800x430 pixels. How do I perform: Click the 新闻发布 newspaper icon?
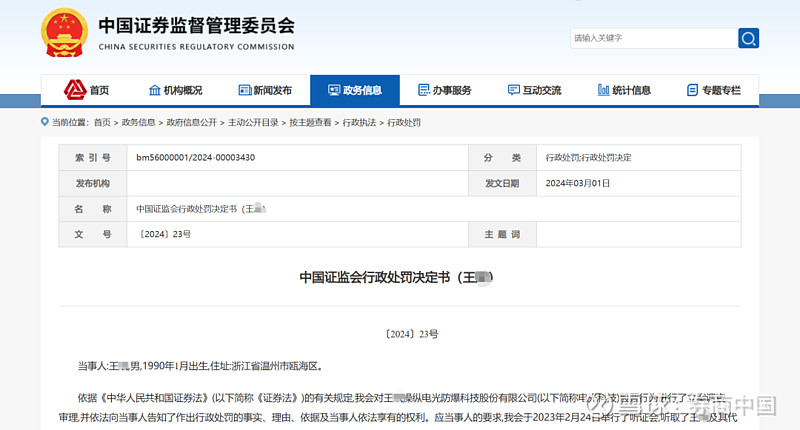(x=244, y=90)
